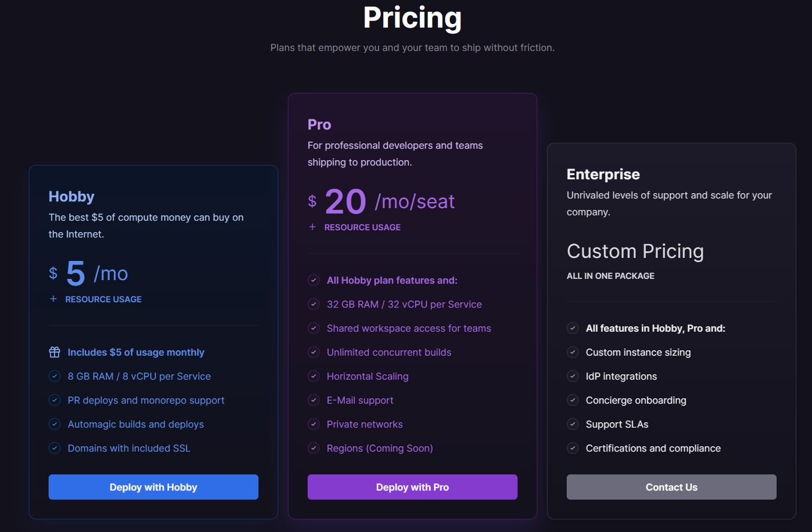Click checkmark icon beside Concierge onboarding
This screenshot has width=812, height=532.
(x=573, y=400)
